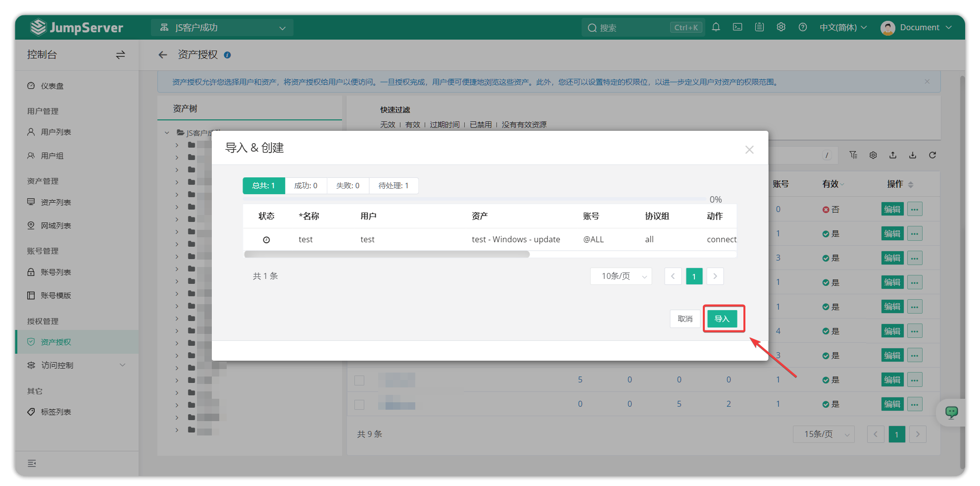Click the 取消 button in dialog
Image resolution: width=980 pixels, height=486 pixels.
685,319
